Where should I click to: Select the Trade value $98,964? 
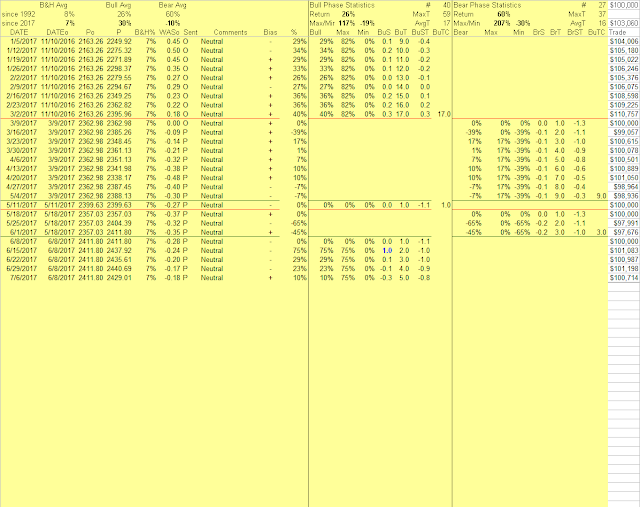click(x=626, y=187)
